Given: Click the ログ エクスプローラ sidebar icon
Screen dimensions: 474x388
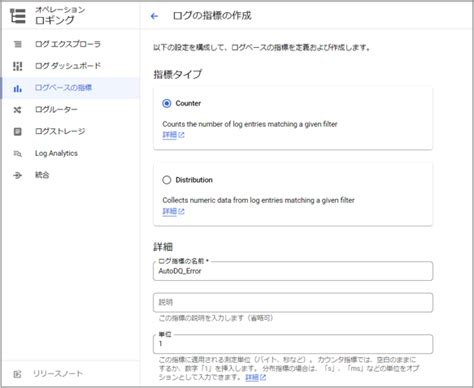Looking at the screenshot, I should (18, 44).
